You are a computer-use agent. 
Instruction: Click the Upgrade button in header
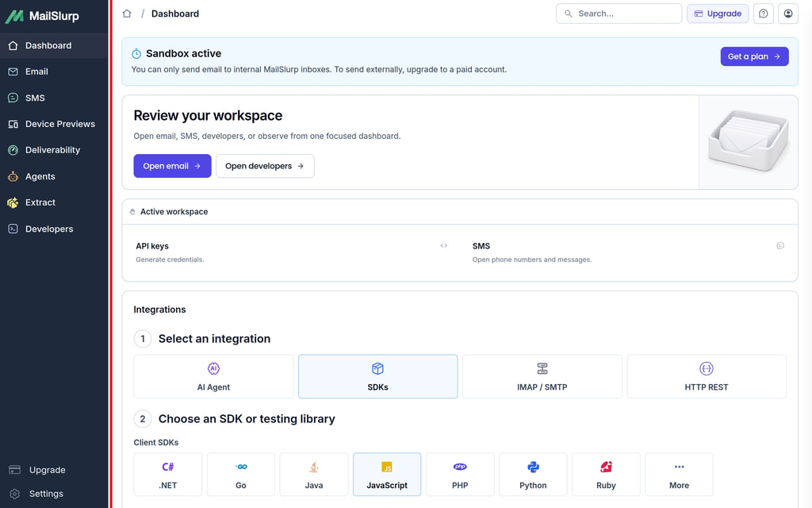(718, 13)
